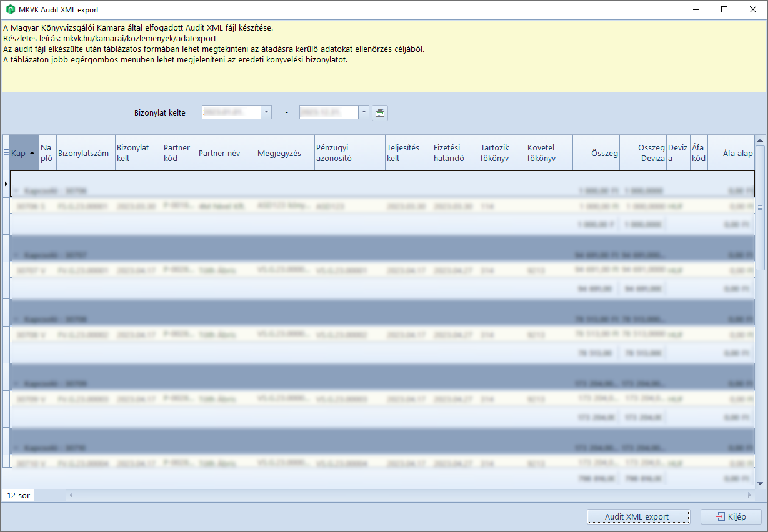Open the calendar date-range picker button
Image resolution: width=768 pixels, height=532 pixels.
click(380, 112)
